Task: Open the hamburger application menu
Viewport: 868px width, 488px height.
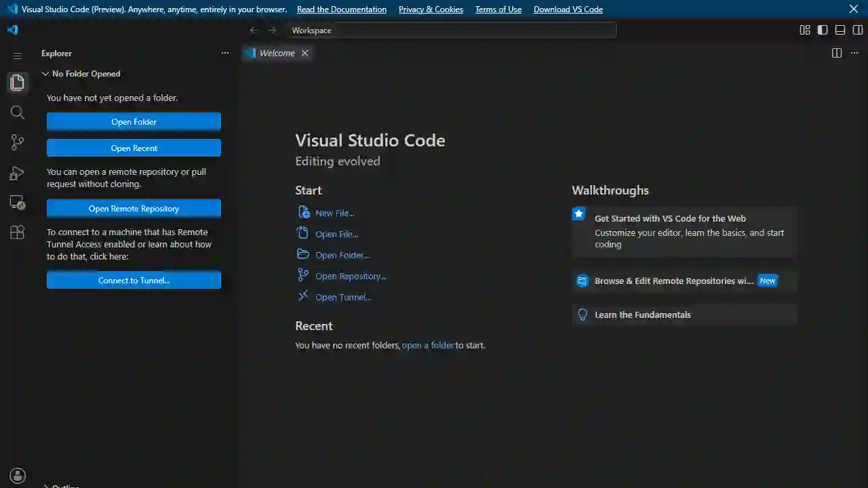Action: 18,56
